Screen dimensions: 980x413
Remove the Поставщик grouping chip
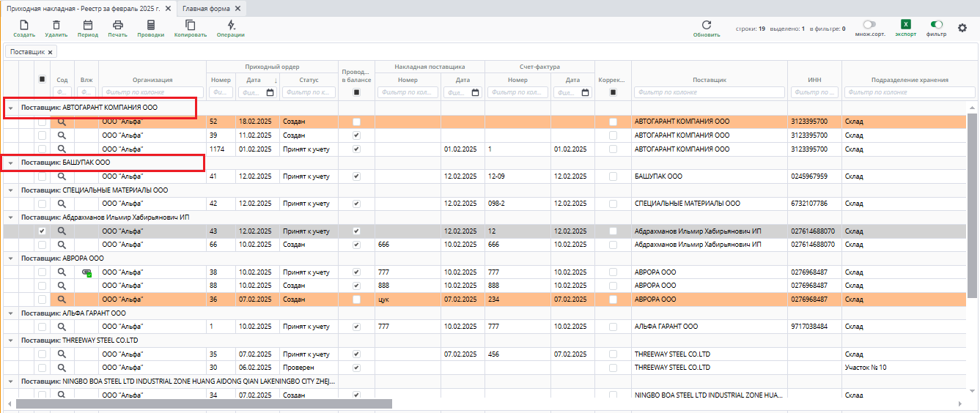tap(50, 53)
